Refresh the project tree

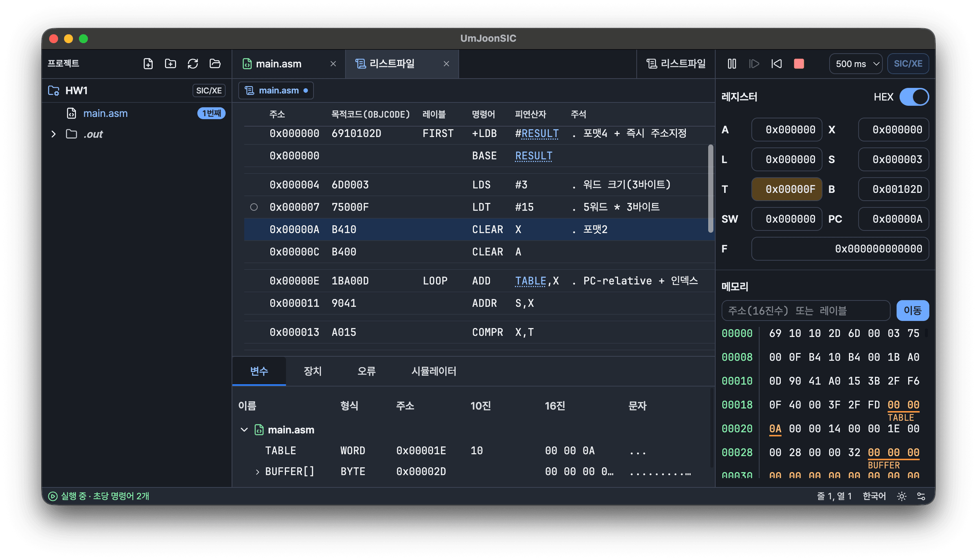click(193, 63)
